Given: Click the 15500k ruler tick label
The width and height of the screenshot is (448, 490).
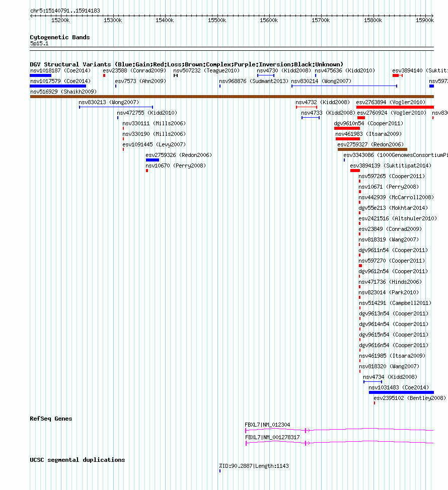Looking at the screenshot, I should (x=216, y=20).
